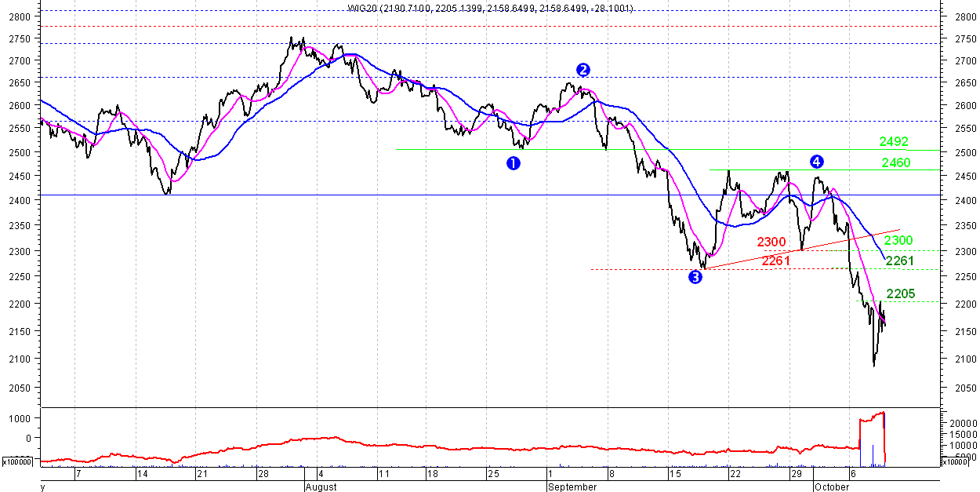Click date label 11 on time axis
This screenshot has height=492, width=980.
(x=384, y=475)
